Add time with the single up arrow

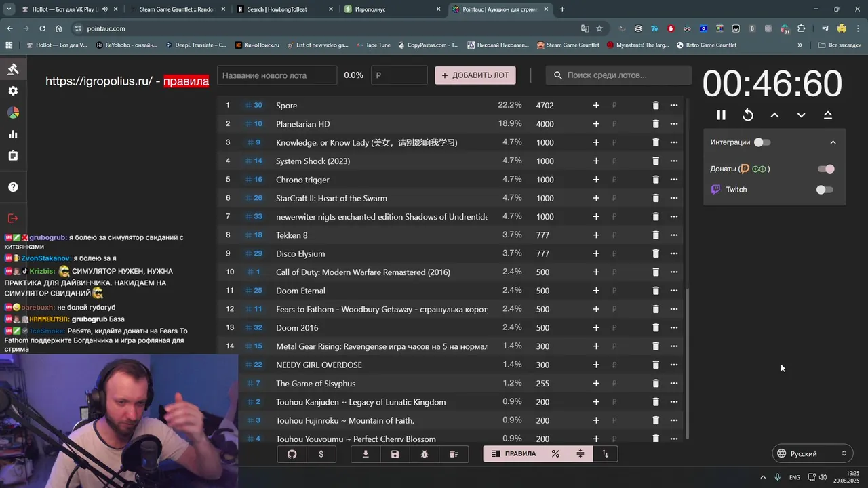coord(774,115)
